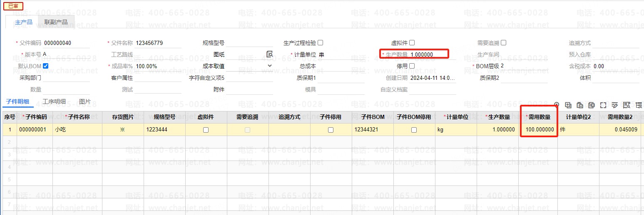Click the batch edit pencil icon above the grid
The image size is (644, 215).
point(614,105)
